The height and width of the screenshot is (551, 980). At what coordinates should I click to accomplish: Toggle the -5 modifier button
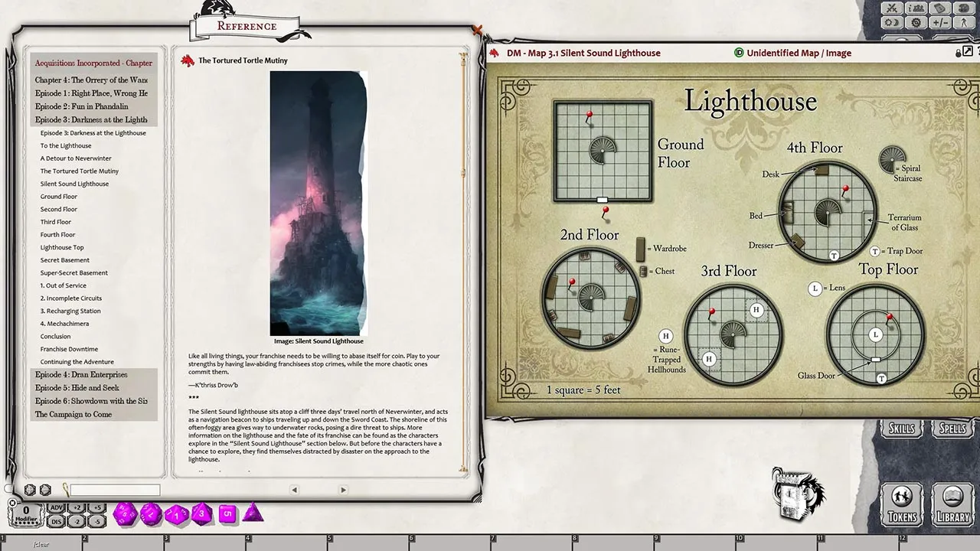click(x=97, y=522)
